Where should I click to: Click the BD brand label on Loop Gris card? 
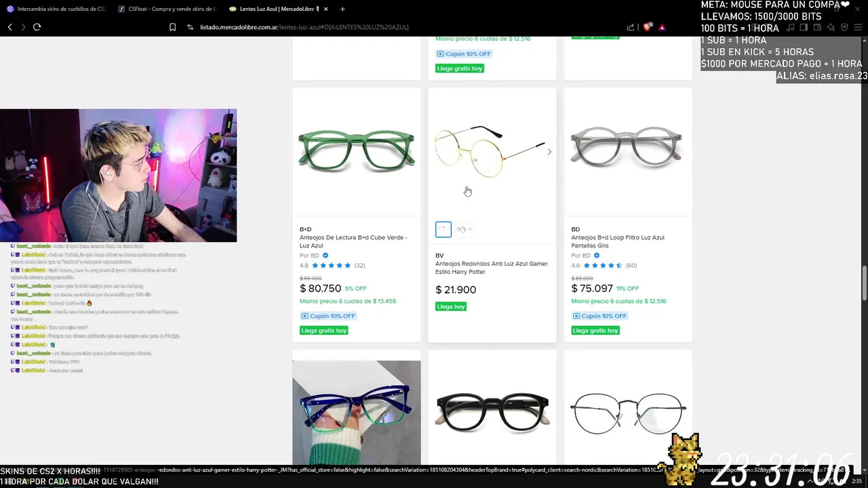pyautogui.click(x=576, y=230)
